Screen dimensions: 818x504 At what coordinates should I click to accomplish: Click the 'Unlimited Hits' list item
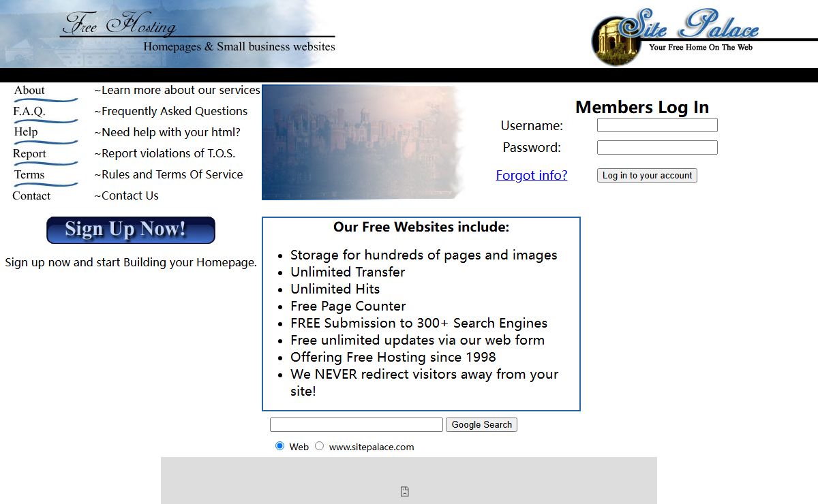335,289
